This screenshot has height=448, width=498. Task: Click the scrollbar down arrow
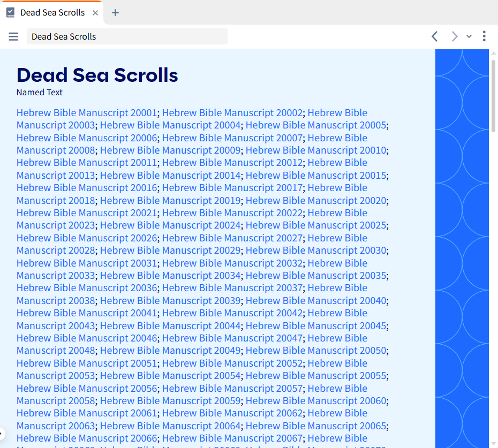(x=493, y=444)
